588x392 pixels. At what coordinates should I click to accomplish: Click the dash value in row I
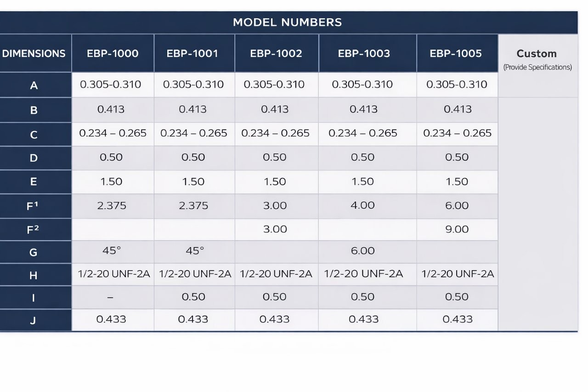tap(110, 297)
